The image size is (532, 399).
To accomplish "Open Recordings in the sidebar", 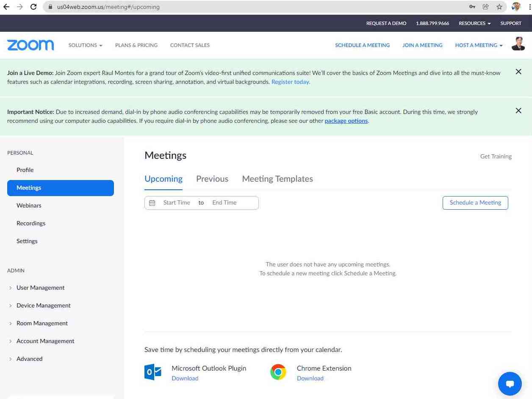I will (x=31, y=223).
